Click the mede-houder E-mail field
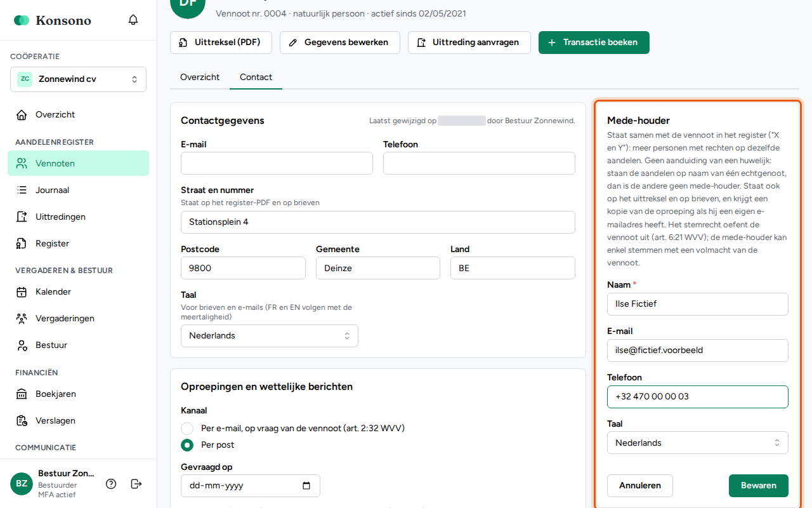 coord(697,351)
